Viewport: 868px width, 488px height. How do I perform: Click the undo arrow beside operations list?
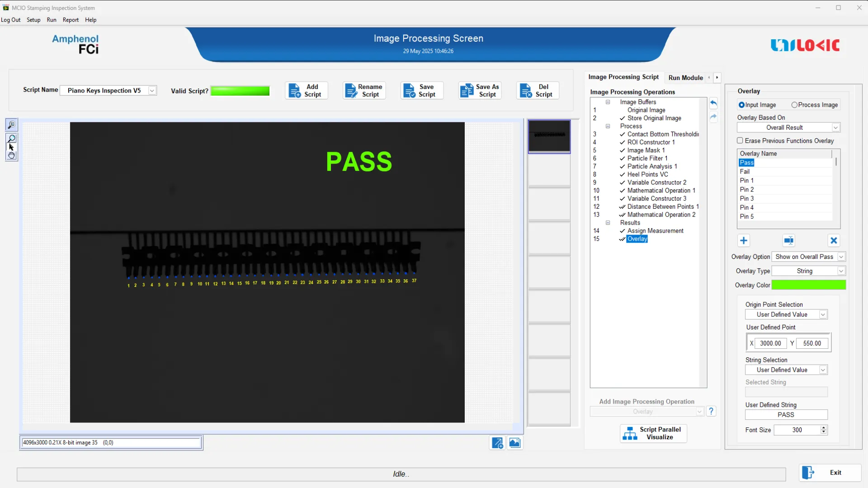[x=713, y=103]
